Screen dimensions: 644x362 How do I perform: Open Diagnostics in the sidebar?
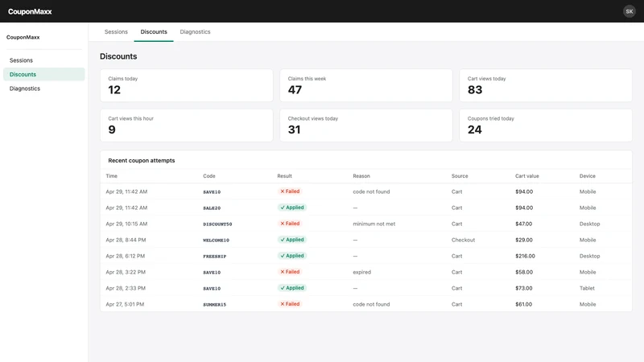point(44,88)
